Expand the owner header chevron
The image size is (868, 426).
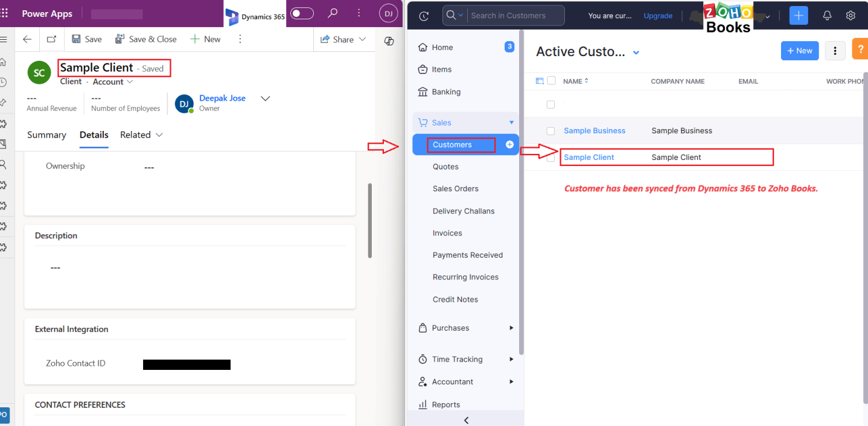[265, 98]
